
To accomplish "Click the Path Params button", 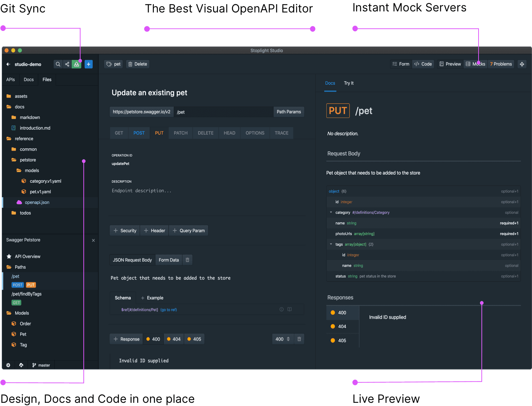I will [x=289, y=112].
